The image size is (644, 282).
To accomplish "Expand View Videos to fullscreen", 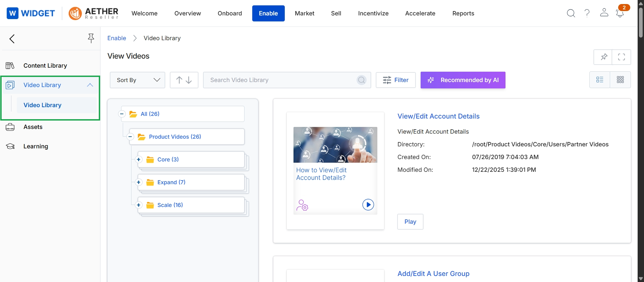I will [x=622, y=57].
